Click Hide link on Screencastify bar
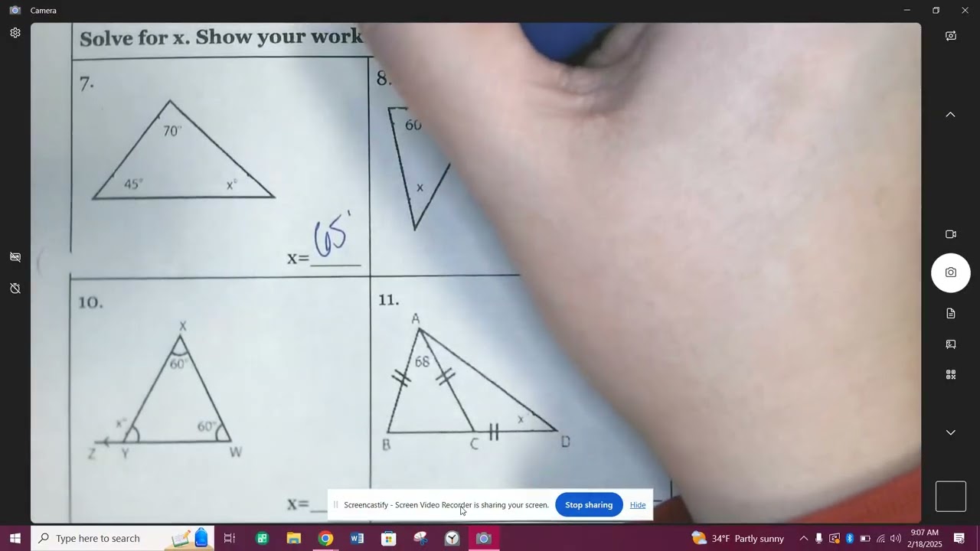Screen dimensions: 980x551 638,505
